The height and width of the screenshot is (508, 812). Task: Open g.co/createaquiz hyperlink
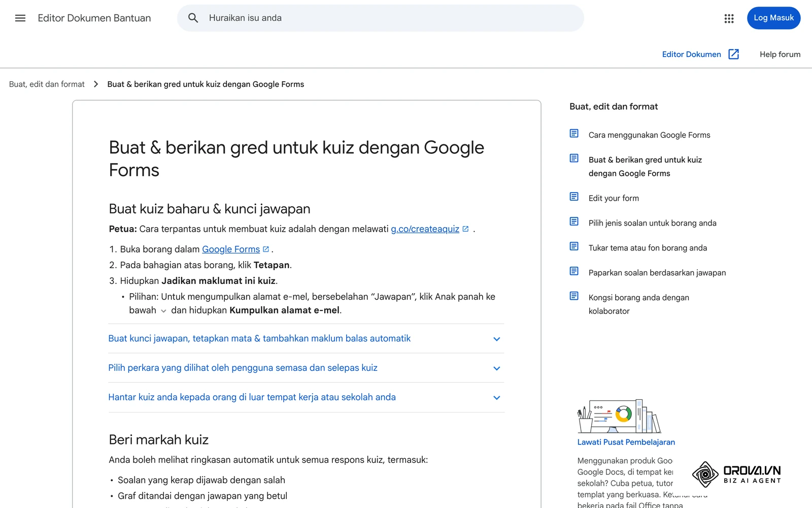[x=425, y=229]
